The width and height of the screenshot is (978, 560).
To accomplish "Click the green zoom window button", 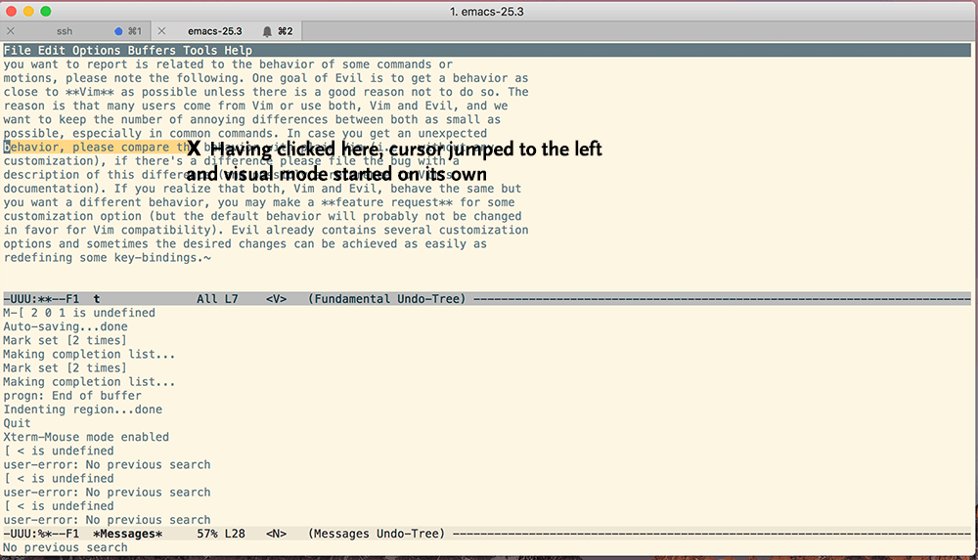I will pyautogui.click(x=46, y=11).
